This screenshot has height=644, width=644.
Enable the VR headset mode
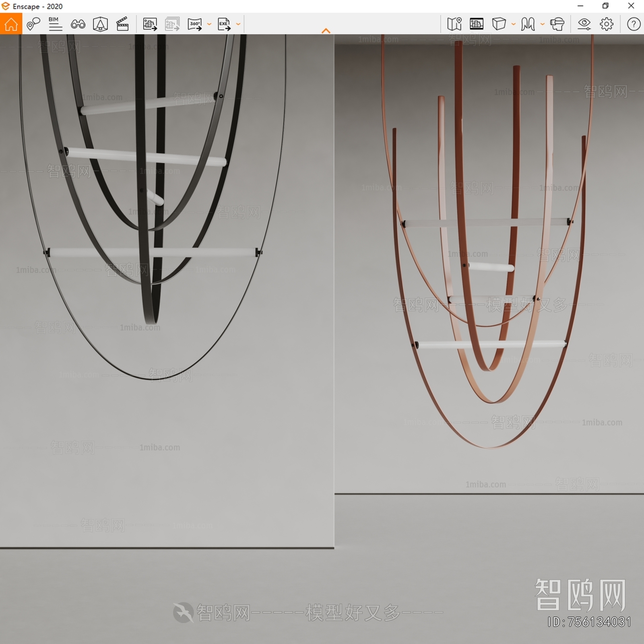click(557, 24)
